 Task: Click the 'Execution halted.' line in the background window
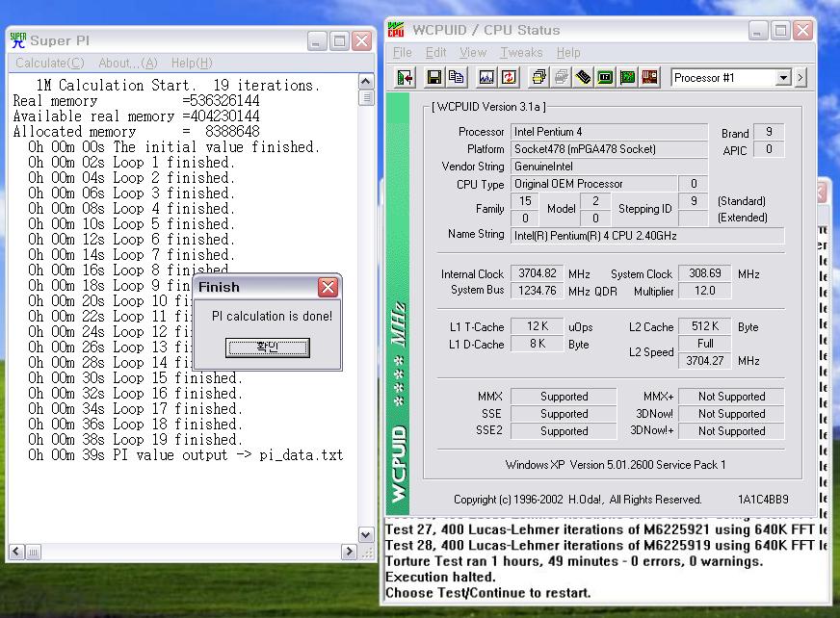point(440,578)
